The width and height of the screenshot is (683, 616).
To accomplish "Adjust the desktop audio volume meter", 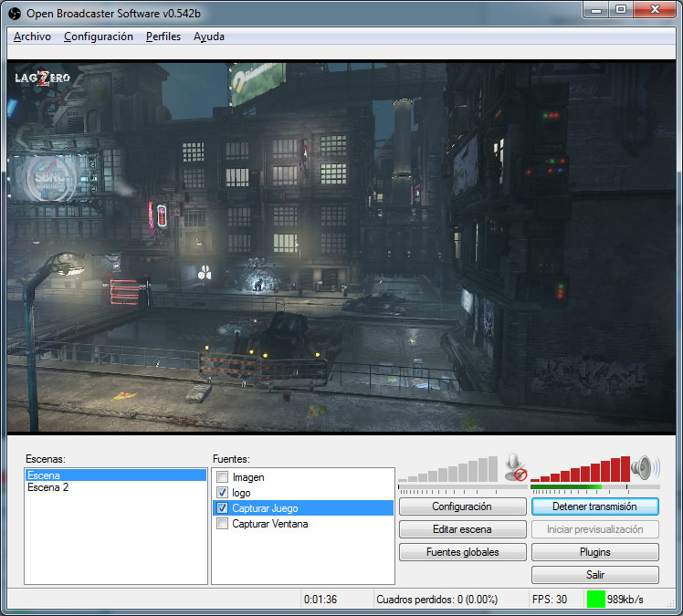I will pos(580,469).
